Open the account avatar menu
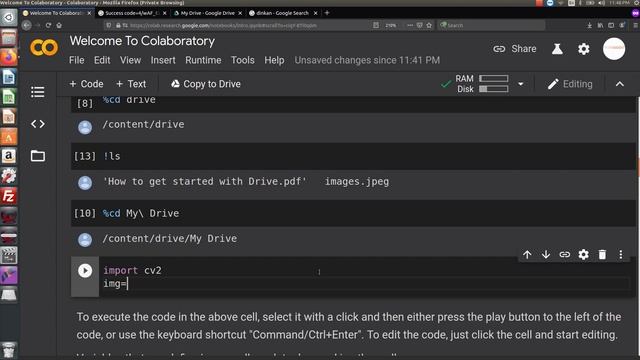The image size is (640, 360). tap(614, 49)
